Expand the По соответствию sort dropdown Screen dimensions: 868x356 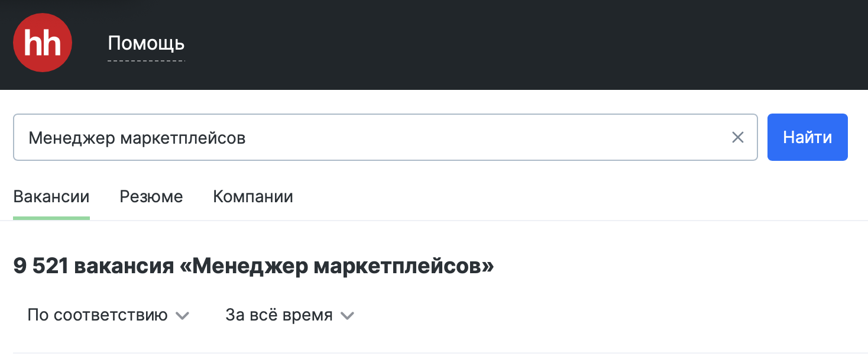98,315
